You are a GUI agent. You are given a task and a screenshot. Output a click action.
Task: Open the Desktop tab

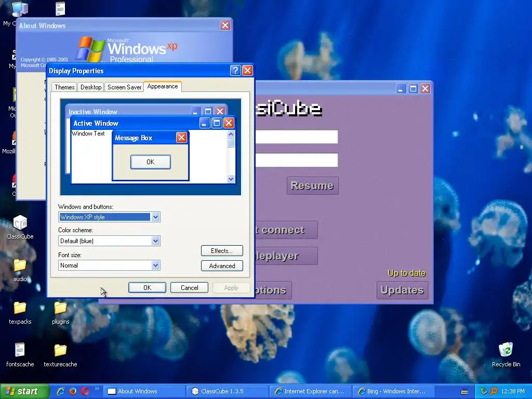coord(91,87)
